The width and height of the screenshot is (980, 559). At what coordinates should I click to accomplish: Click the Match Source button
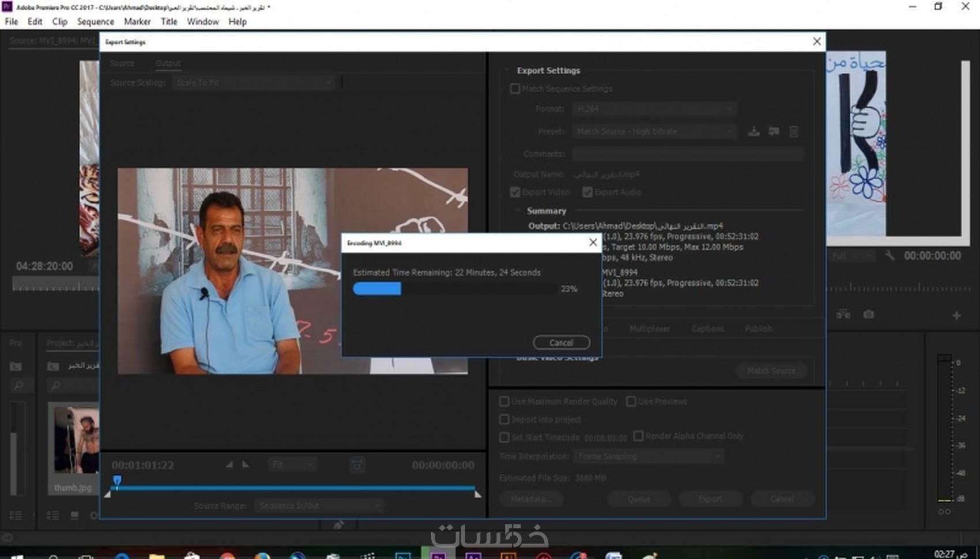(x=771, y=371)
